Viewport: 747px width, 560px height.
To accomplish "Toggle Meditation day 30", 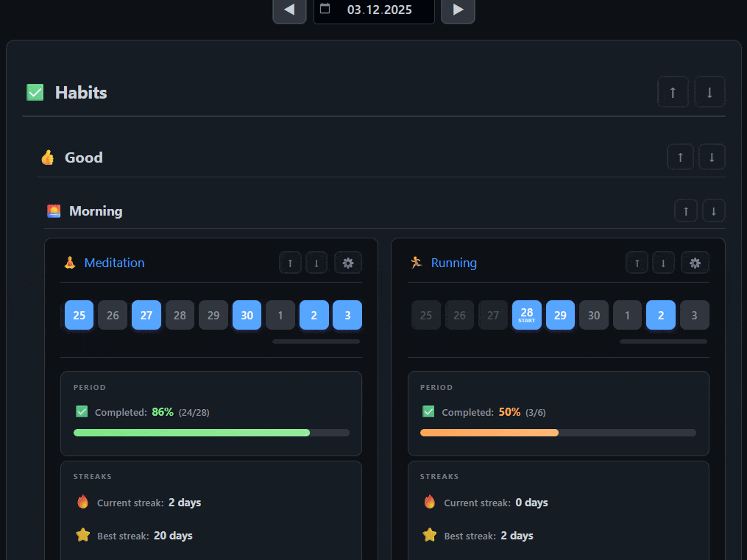I will pos(247,315).
